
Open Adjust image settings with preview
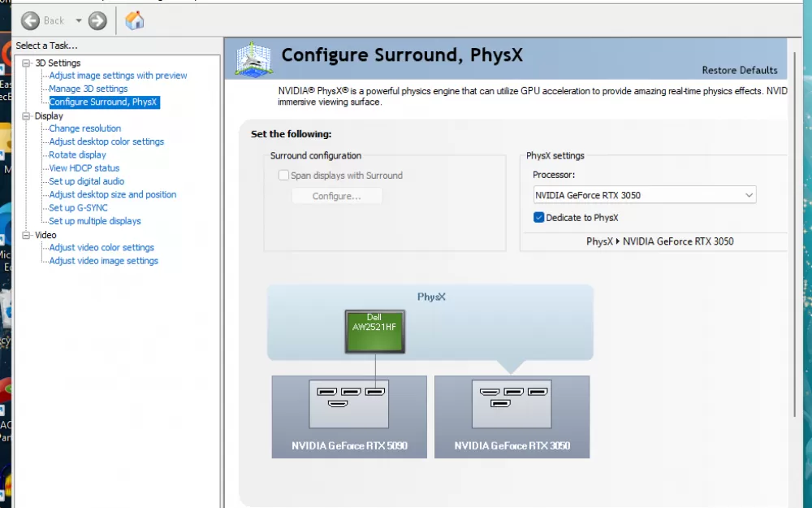(x=118, y=75)
